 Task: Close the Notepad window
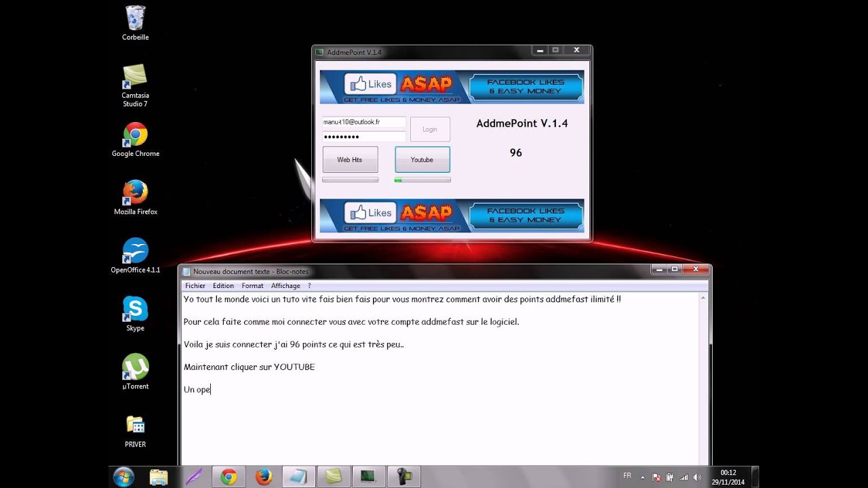[696, 269]
